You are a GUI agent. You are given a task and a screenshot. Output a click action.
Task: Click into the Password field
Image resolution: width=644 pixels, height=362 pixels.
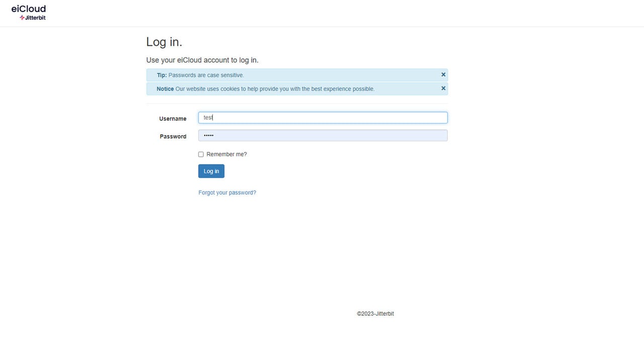pyautogui.click(x=323, y=135)
